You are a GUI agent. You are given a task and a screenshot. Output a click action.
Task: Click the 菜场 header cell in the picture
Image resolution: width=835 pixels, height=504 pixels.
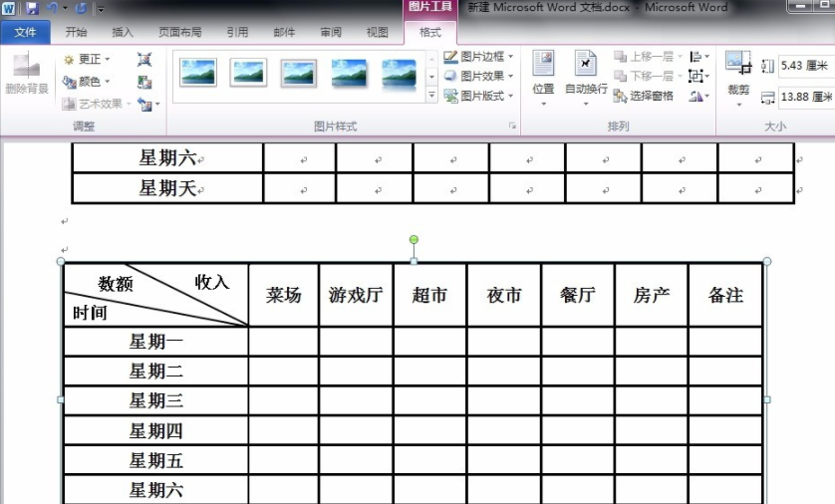pos(284,295)
